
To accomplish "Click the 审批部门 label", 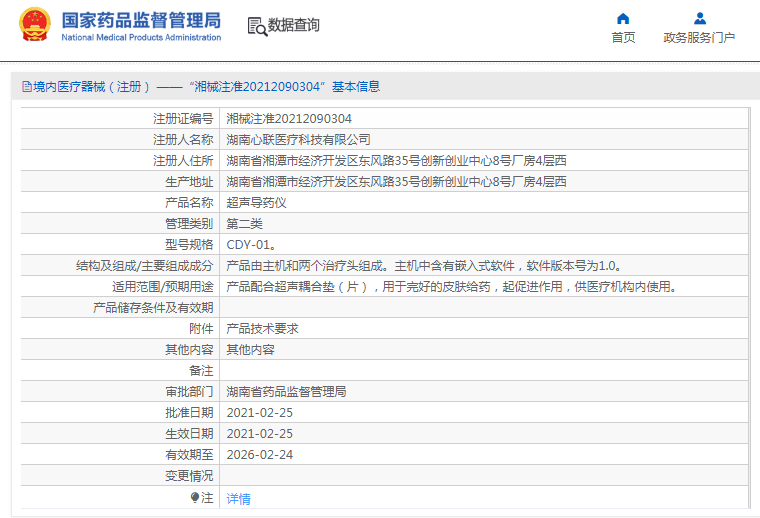I will (x=189, y=392).
